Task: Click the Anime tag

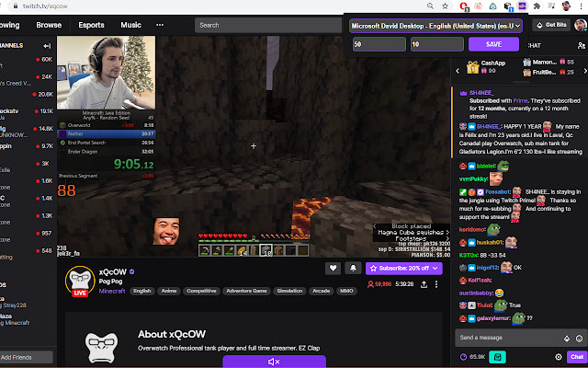Action: click(x=169, y=291)
